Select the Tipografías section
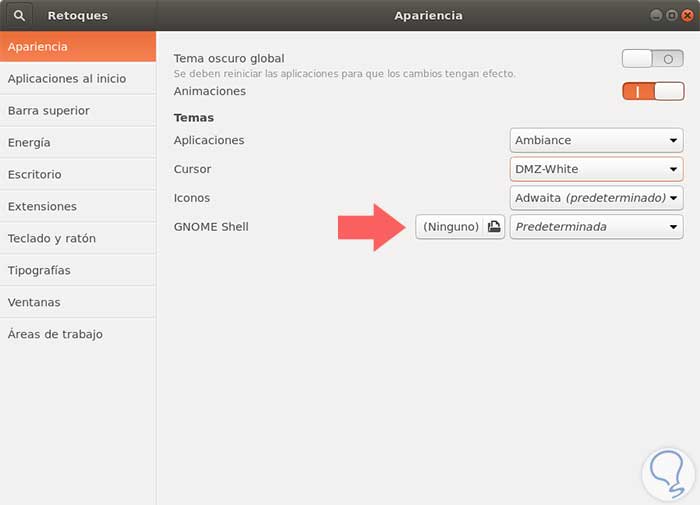The height and width of the screenshot is (505, 700). point(78,270)
